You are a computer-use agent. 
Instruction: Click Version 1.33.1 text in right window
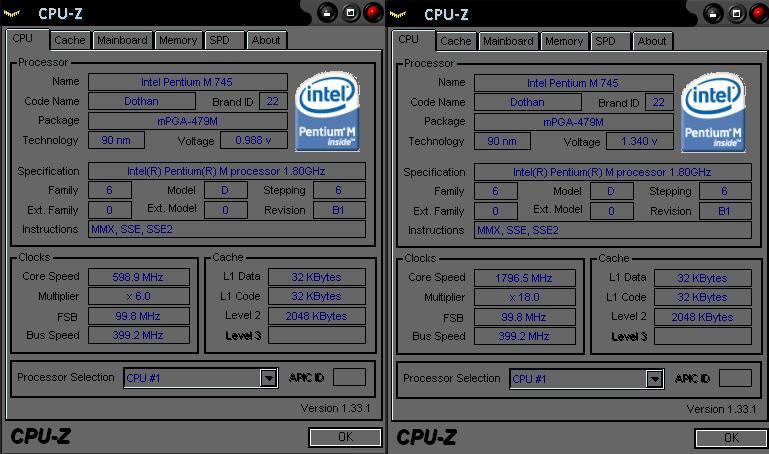[x=721, y=409]
